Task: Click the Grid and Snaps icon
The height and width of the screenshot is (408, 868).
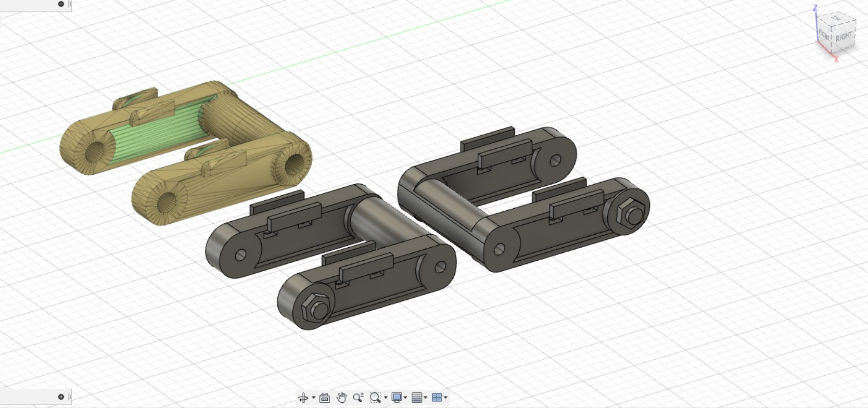Action: pyautogui.click(x=416, y=398)
